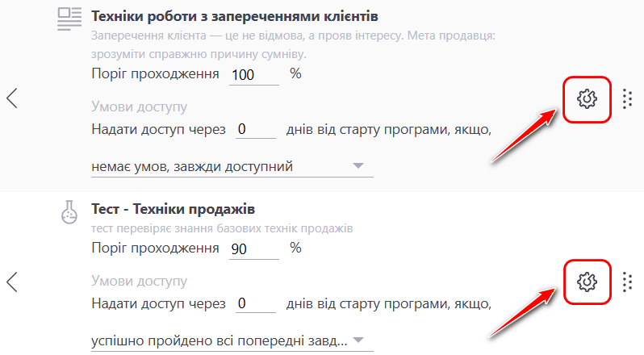Image resolution: width=644 pixels, height=355 pixels.
Task: Click the flask icon beside Тест - Техніки продажів
Action: coord(70,212)
